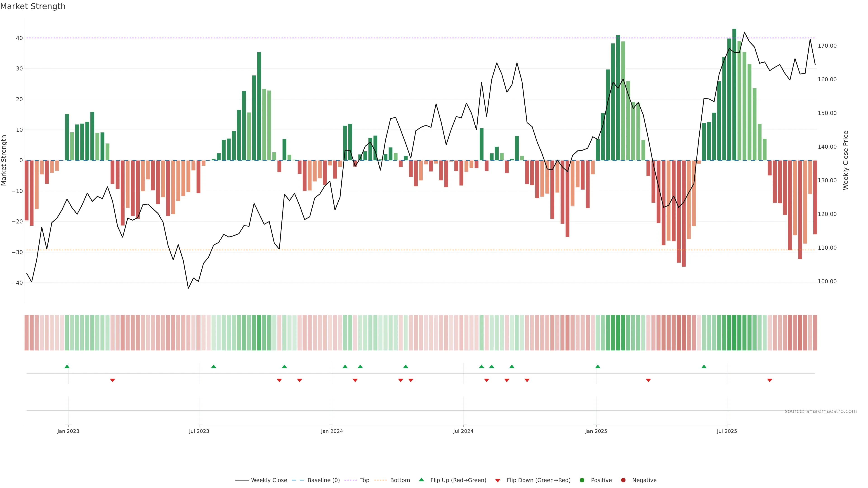The image size is (868, 488).
Task: Click the Flip Down red triangle legend icon
Action: click(x=498, y=480)
